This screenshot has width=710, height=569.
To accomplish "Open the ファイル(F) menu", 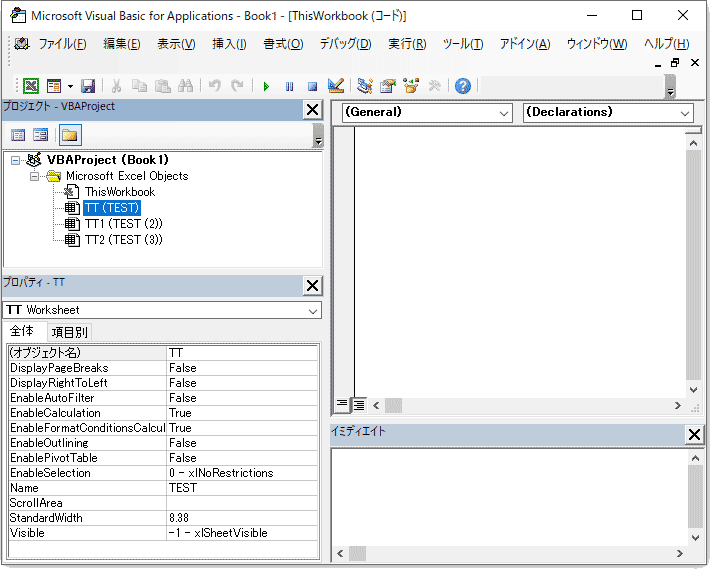I will (62, 44).
